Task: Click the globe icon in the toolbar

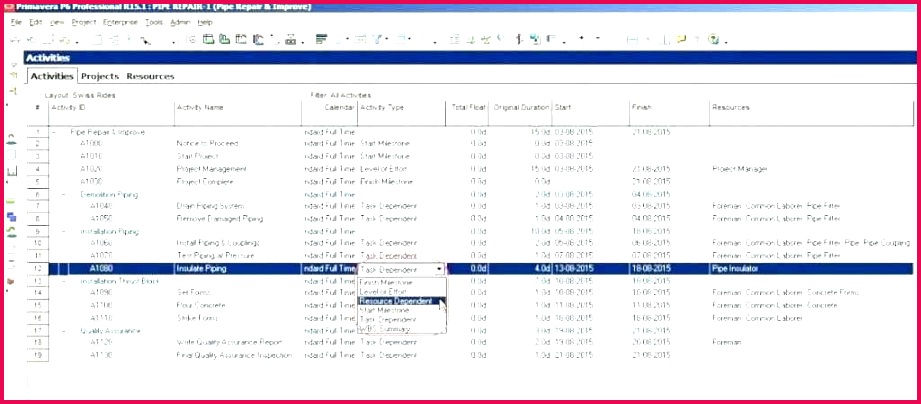Action: pyautogui.click(x=715, y=40)
